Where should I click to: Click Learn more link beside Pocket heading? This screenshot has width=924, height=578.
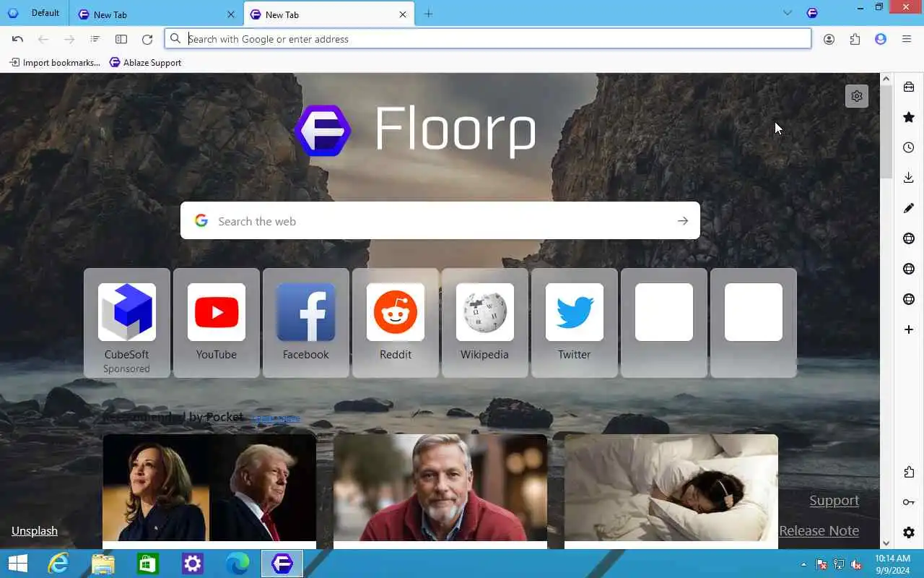point(276,418)
